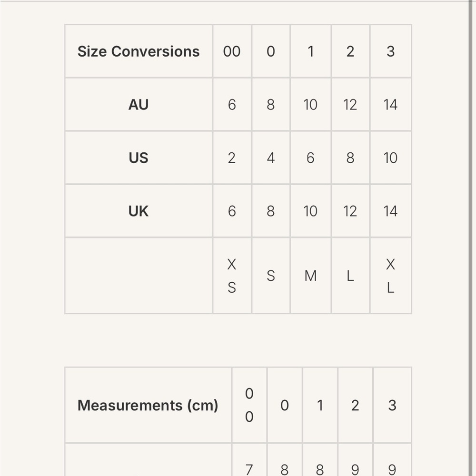The image size is (476, 476).
Task: Click size 00 in the Size Conversions header
Action: pyautogui.click(x=232, y=51)
